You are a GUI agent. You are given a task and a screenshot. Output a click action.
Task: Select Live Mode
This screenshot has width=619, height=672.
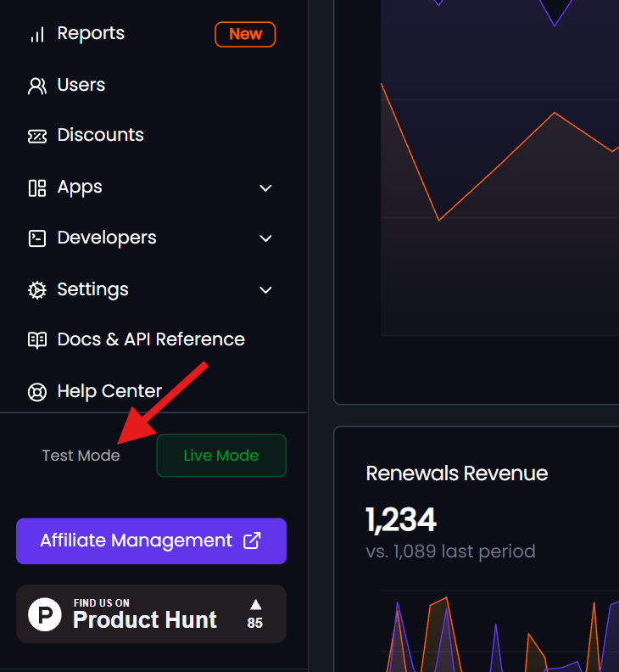221,455
